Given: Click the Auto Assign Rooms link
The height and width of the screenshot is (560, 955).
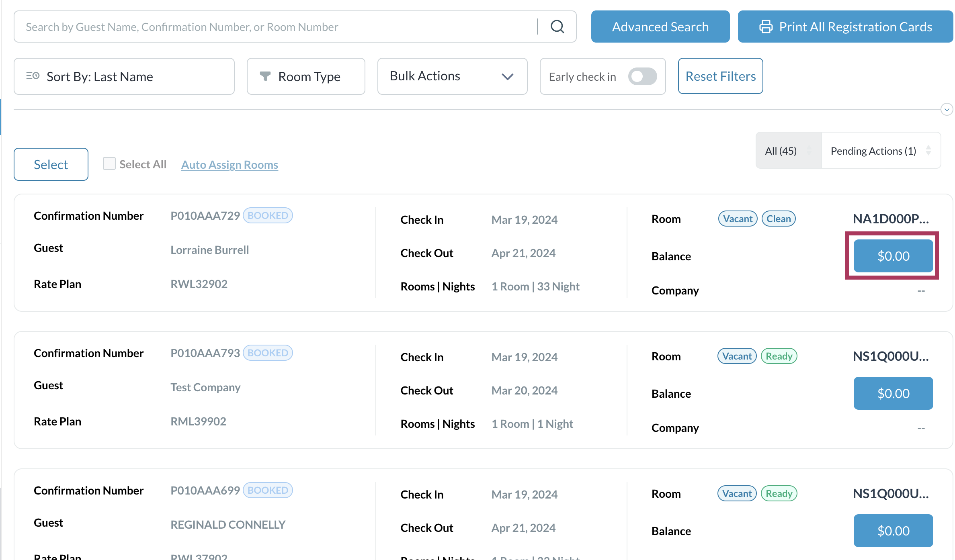Looking at the screenshot, I should point(230,165).
